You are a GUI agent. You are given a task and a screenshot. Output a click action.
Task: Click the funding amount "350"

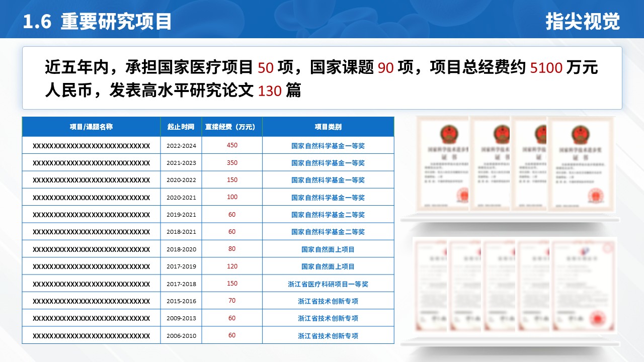(x=232, y=163)
